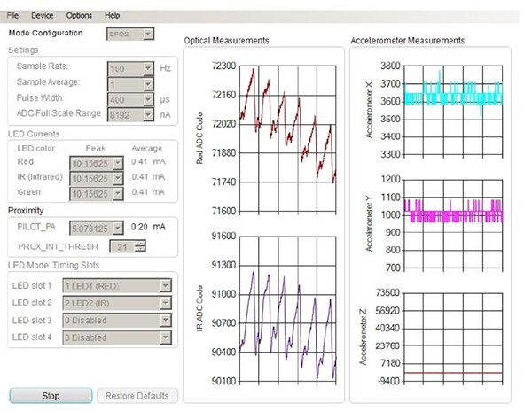The width and height of the screenshot is (532, 411).
Task: Open the Options menu
Action: (x=79, y=16)
